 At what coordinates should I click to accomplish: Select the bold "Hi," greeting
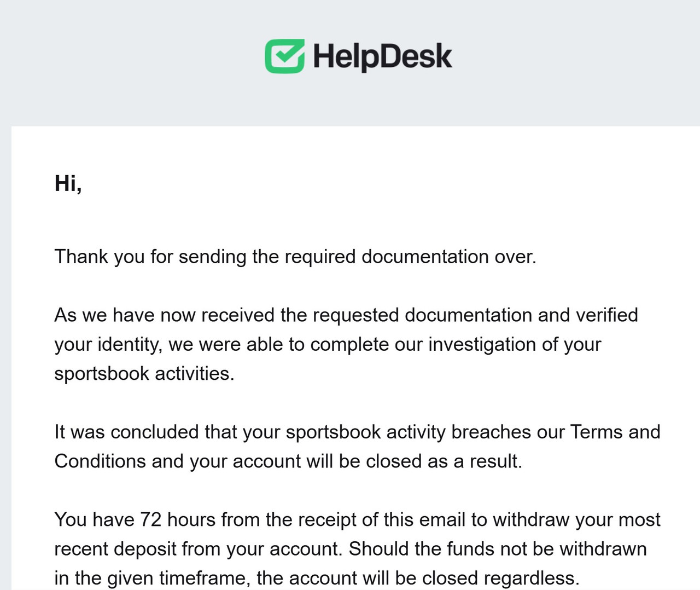(x=68, y=183)
